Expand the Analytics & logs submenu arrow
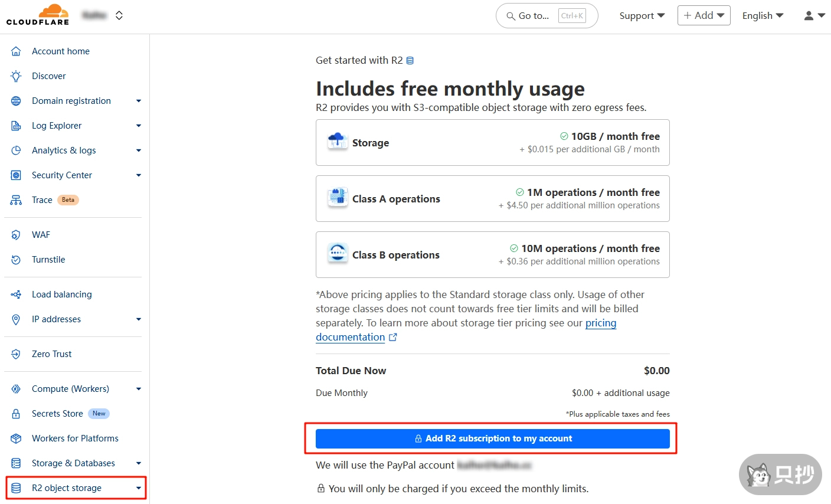The height and width of the screenshot is (504, 831). point(139,150)
